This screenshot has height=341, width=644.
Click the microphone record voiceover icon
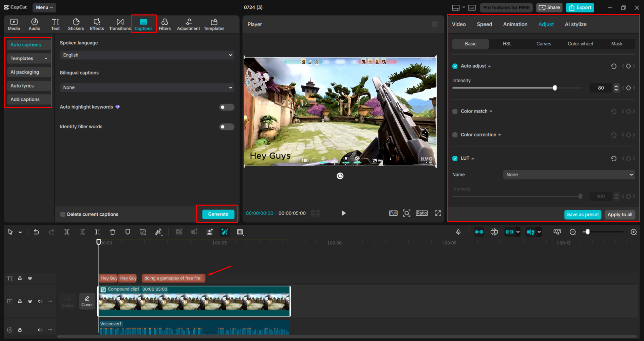click(458, 232)
